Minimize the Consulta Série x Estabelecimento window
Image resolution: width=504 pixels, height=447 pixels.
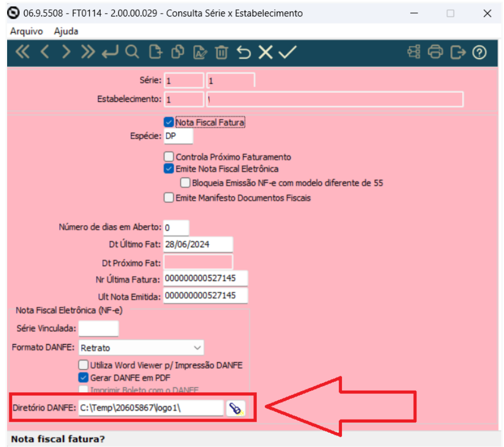414,13
